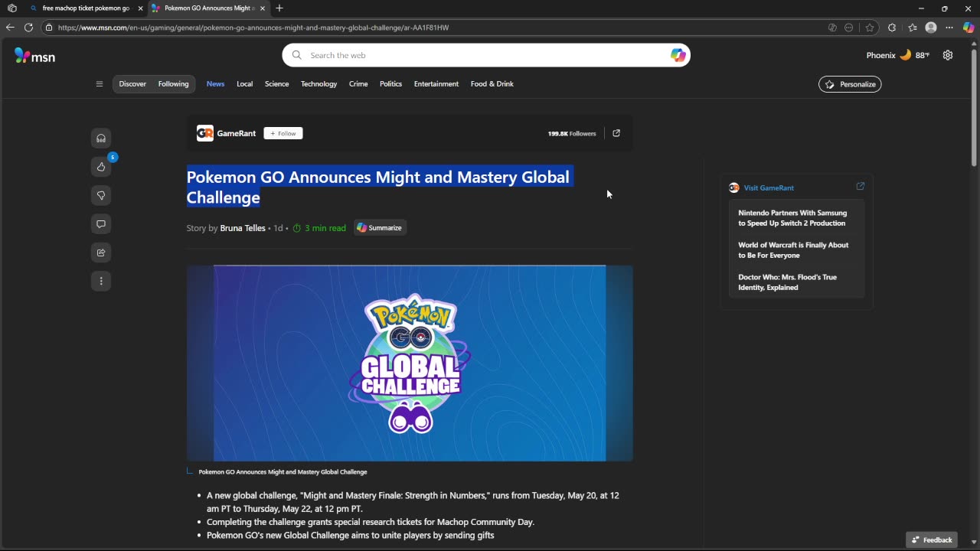This screenshot has height=551, width=980.
Task: Follow GameRant with Follow button
Action: [283, 133]
